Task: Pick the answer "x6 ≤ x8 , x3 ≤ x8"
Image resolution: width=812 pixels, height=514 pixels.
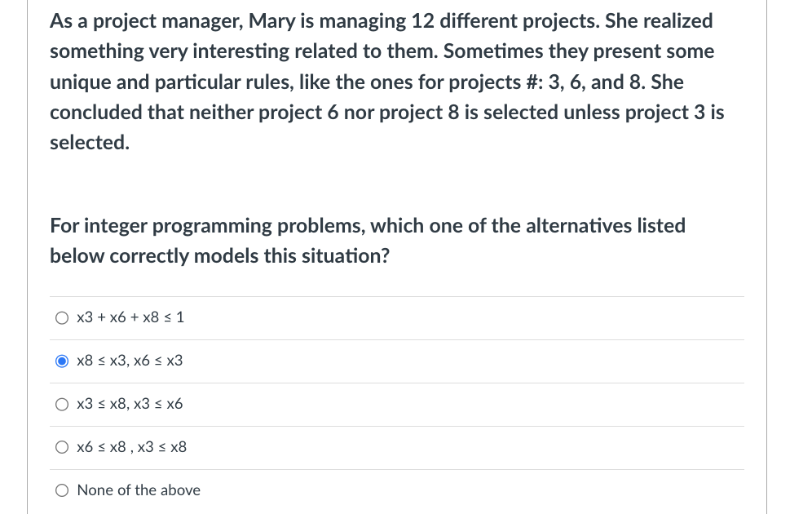Action: point(62,447)
